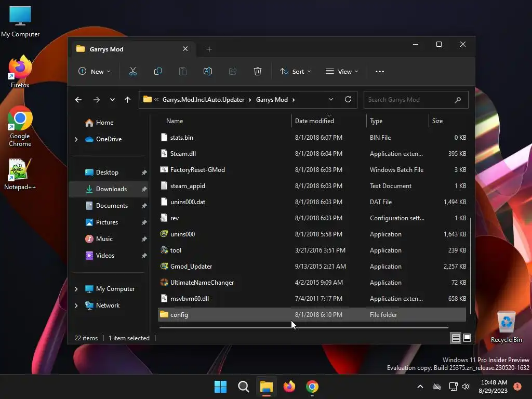Add a new Explorer tab
532x399 pixels.
pyautogui.click(x=209, y=49)
